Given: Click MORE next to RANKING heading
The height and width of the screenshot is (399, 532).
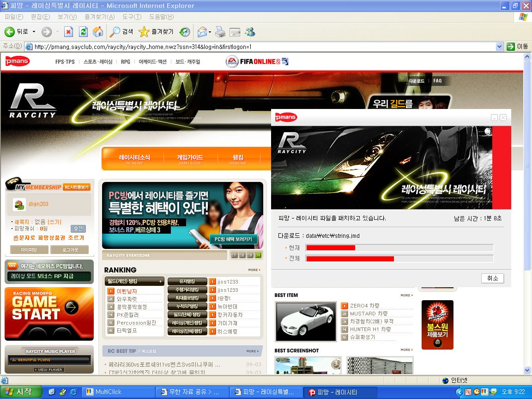Looking at the screenshot, I should point(254,270).
